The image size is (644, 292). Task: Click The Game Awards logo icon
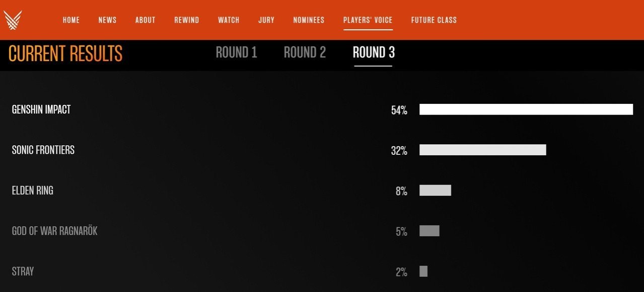[x=13, y=20]
